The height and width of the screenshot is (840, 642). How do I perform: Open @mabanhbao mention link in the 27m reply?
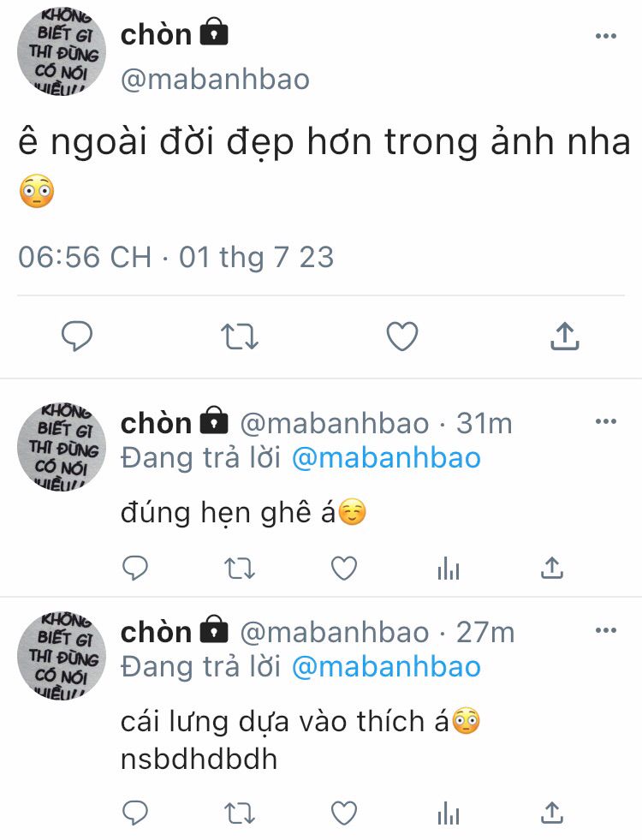(387, 667)
